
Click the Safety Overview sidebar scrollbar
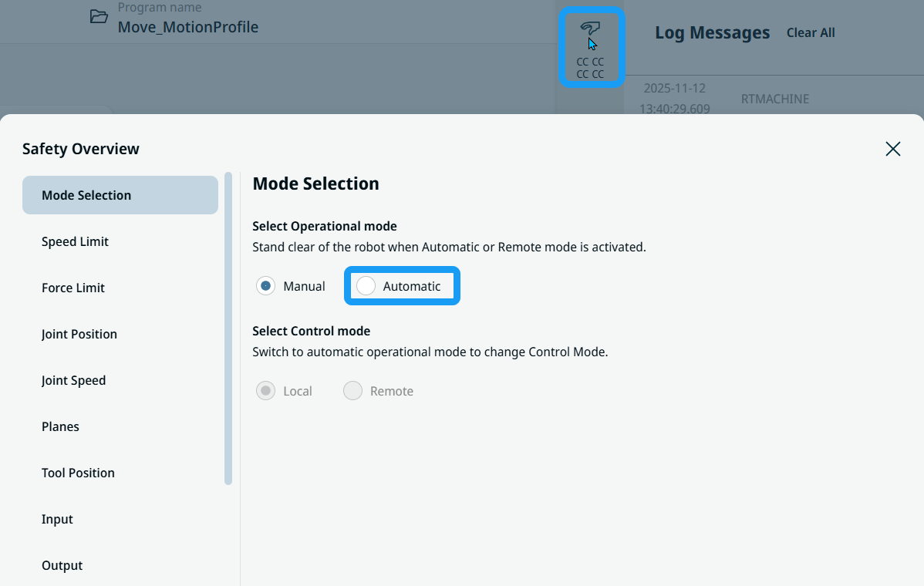(x=228, y=328)
